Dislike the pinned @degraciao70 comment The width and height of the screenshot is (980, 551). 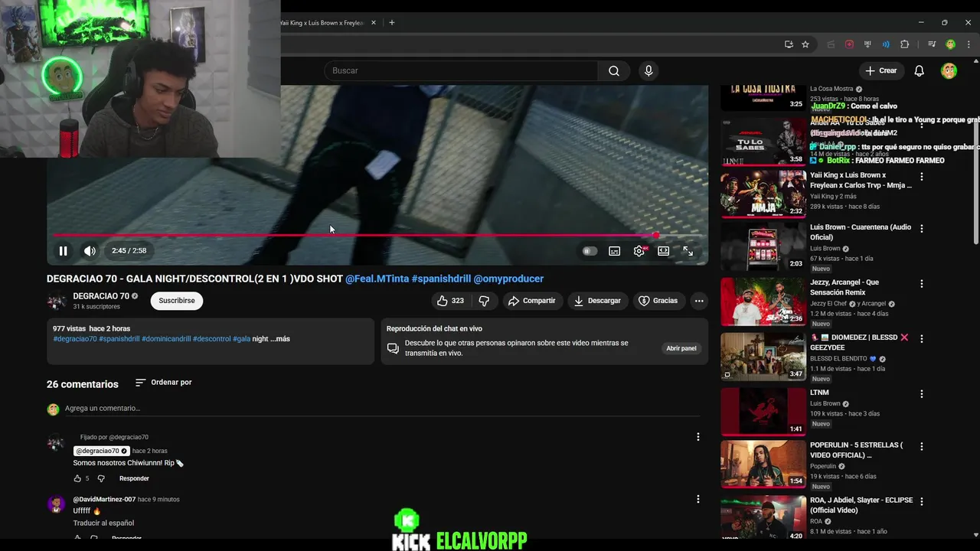(101, 478)
